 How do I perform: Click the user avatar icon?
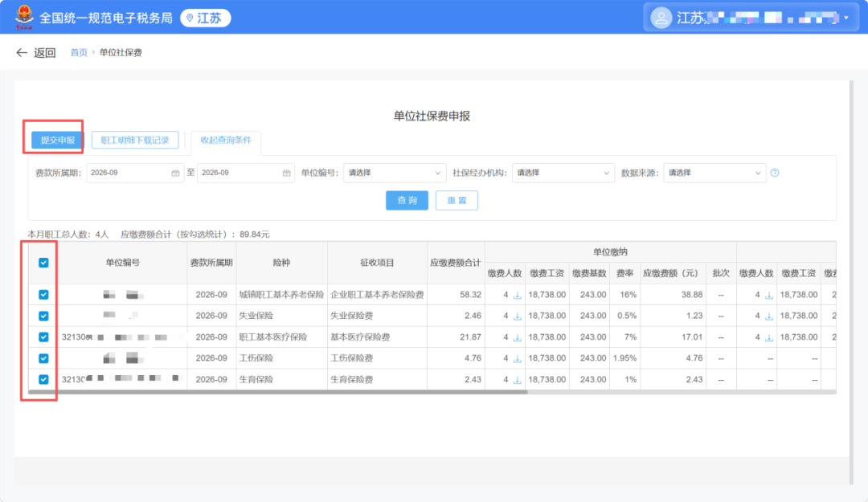(661, 18)
